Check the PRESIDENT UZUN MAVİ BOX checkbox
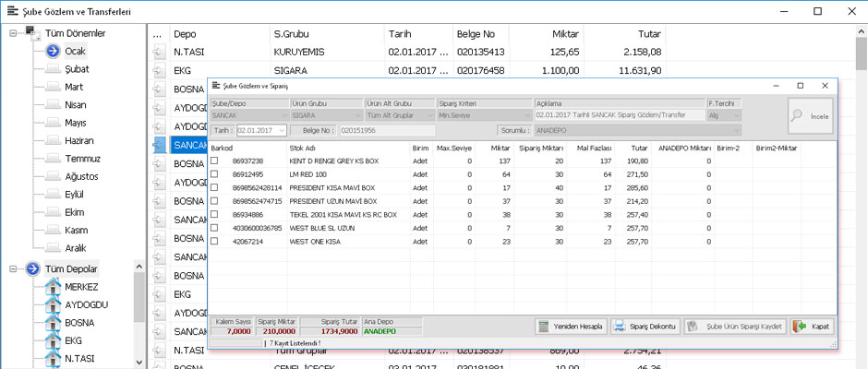 (x=214, y=201)
